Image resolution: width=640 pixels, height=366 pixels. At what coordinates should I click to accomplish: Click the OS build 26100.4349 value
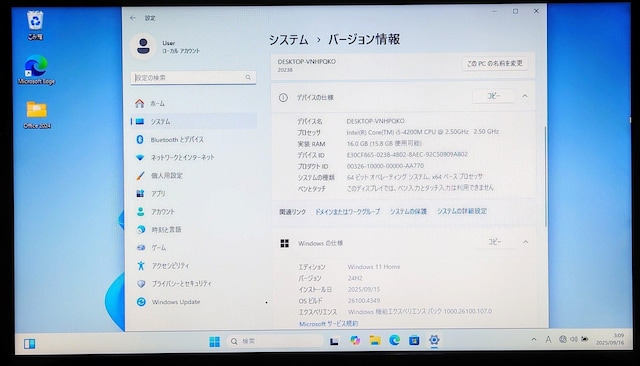point(364,300)
